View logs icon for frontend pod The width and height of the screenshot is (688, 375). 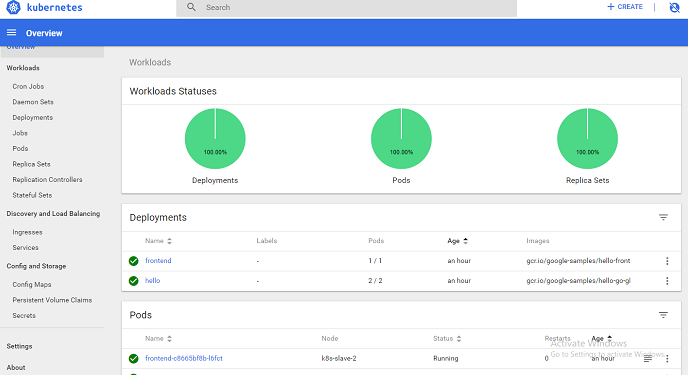pos(648,359)
